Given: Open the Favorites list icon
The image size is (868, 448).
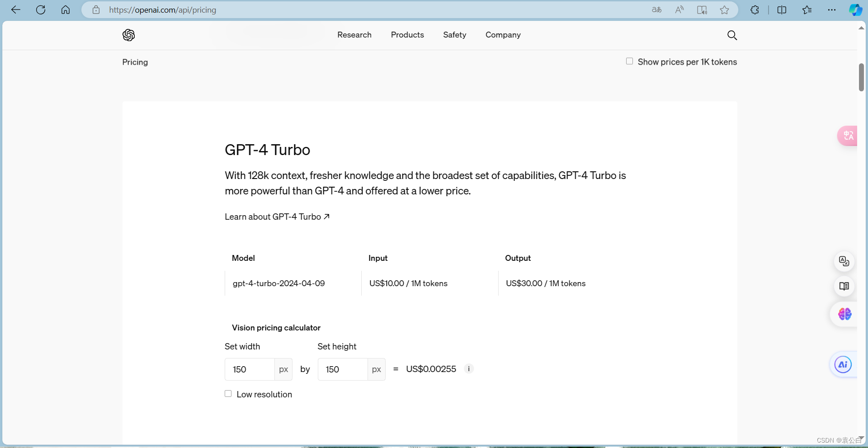Looking at the screenshot, I should point(807,10).
